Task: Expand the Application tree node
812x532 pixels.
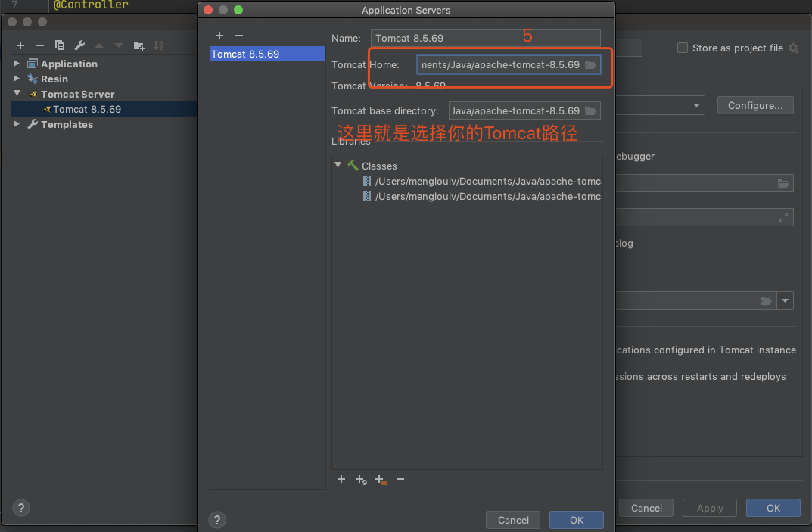Action: coord(17,64)
